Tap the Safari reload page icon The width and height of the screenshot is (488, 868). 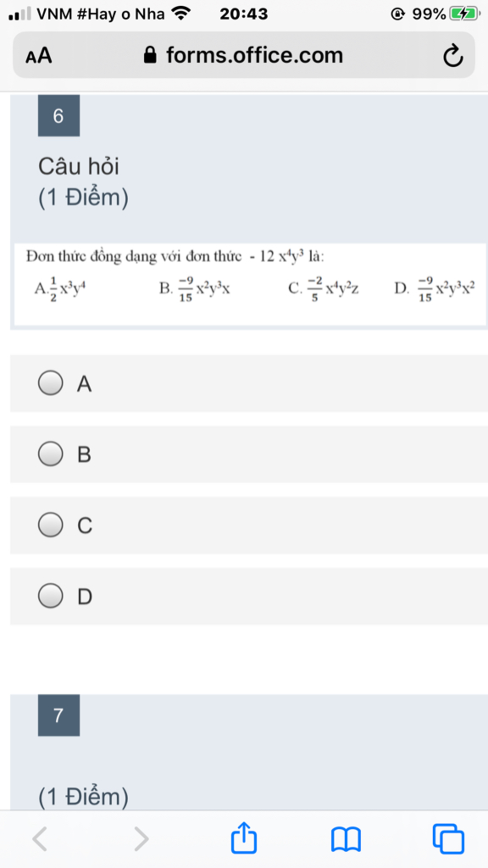[453, 56]
